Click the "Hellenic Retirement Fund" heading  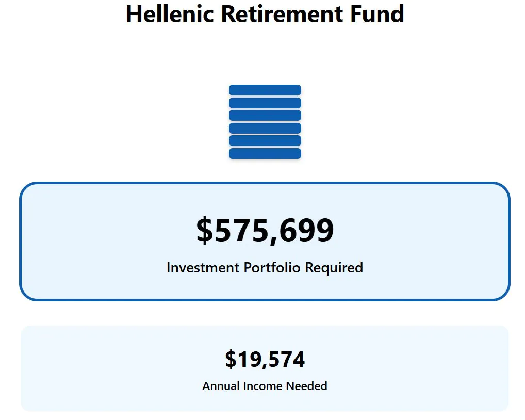pos(265,14)
